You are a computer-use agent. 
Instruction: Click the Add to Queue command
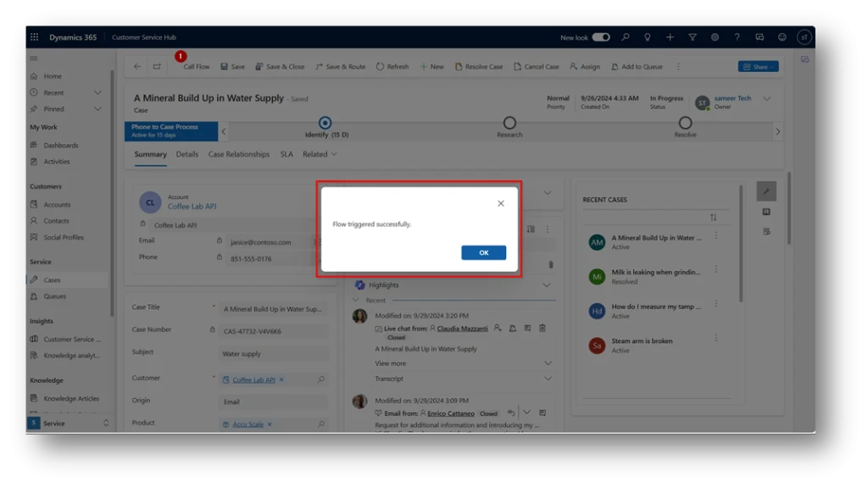pos(637,67)
